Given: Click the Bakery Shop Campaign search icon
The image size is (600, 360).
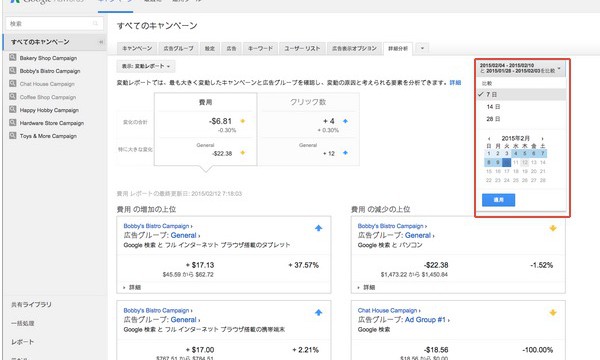Looking at the screenshot, I should 13,57.
